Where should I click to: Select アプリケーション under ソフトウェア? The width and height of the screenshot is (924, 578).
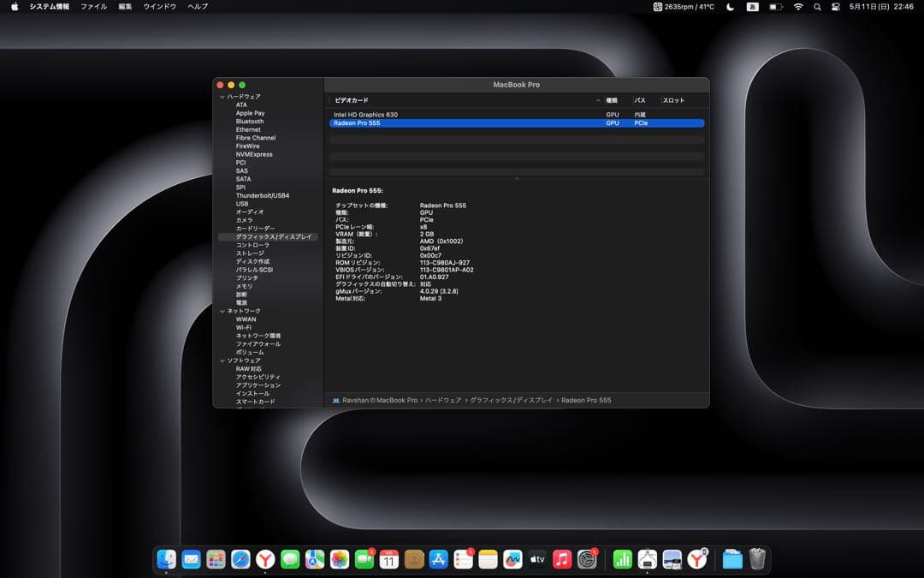click(258, 385)
